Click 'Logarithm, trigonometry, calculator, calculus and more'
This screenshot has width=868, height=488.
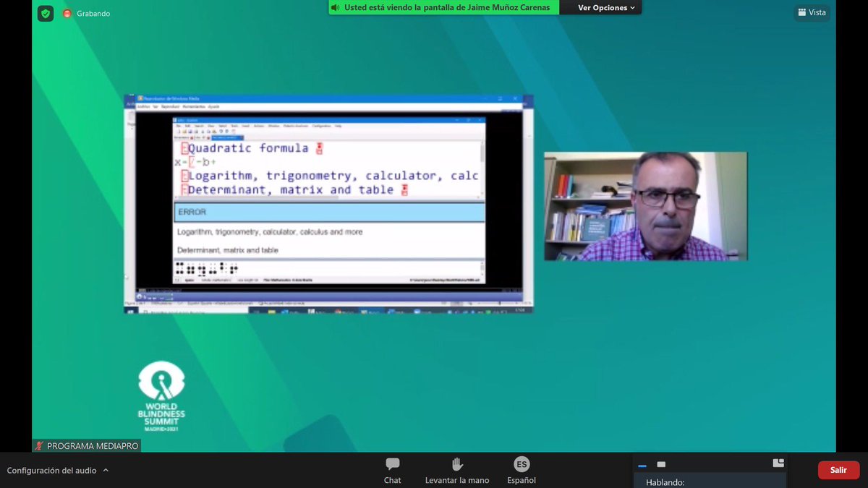tap(270, 232)
